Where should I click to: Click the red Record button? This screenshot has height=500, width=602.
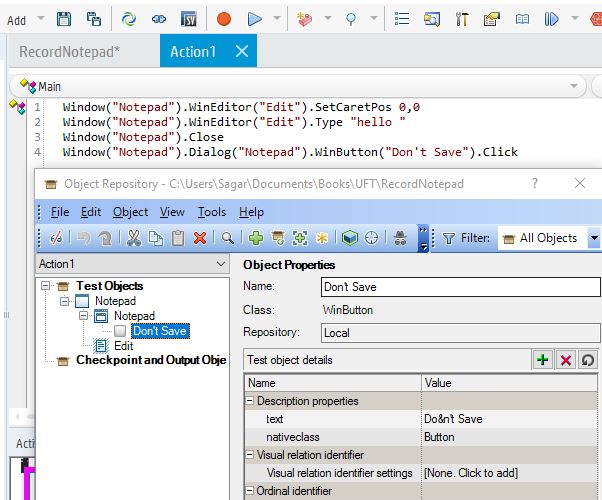tap(223, 18)
